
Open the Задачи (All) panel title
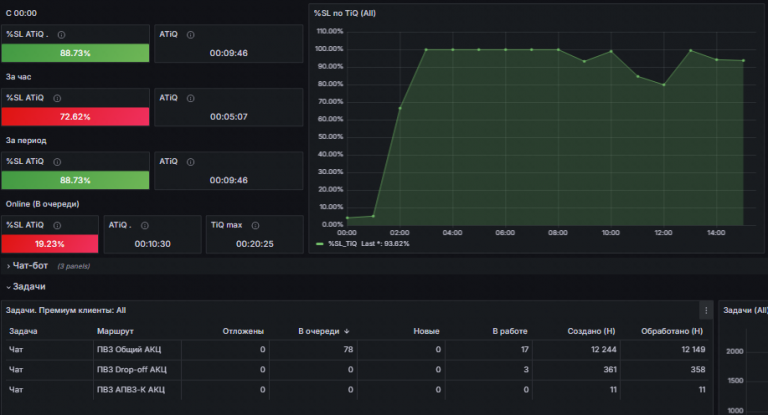[744, 311]
